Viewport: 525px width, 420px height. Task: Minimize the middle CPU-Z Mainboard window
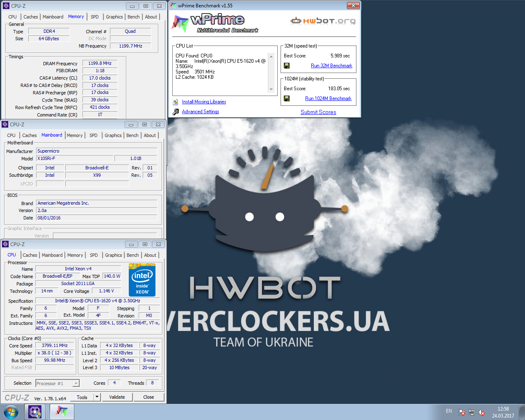(131, 125)
